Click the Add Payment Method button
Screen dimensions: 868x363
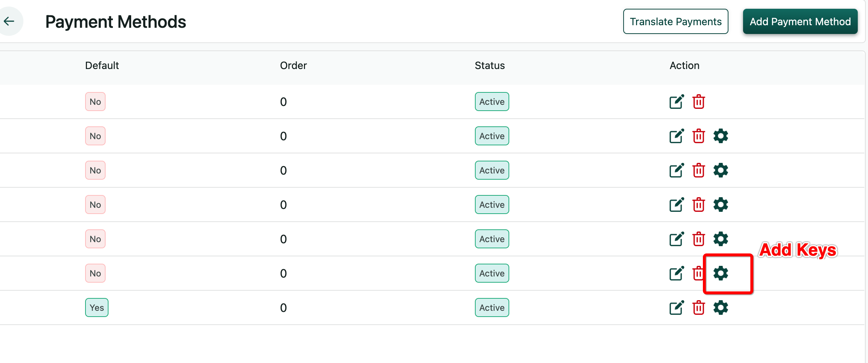click(x=800, y=22)
